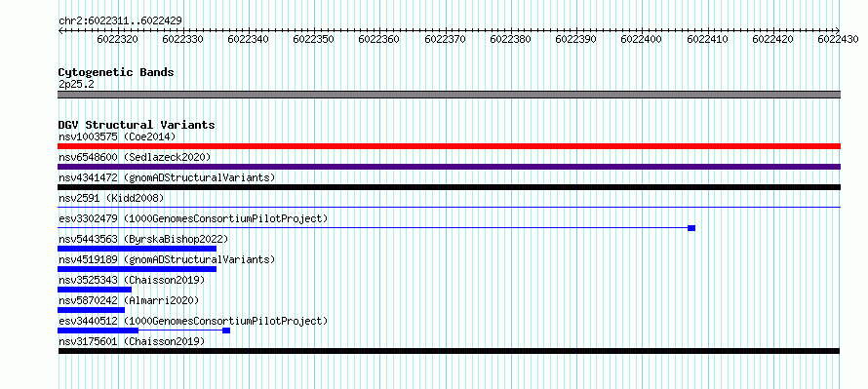Click ruler tick label 6022400
This screenshot has width=868, height=389.
click(641, 39)
